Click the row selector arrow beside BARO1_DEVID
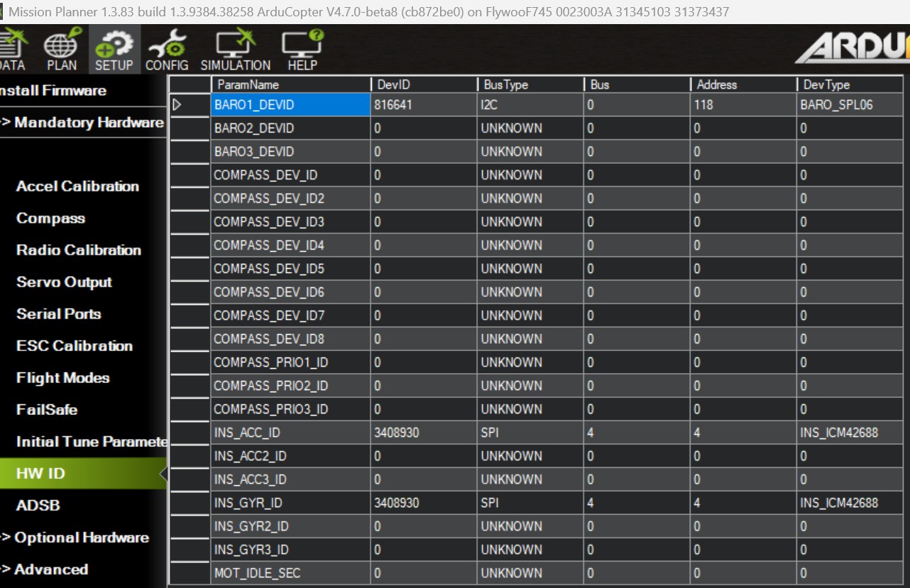The image size is (910, 588). point(178,105)
